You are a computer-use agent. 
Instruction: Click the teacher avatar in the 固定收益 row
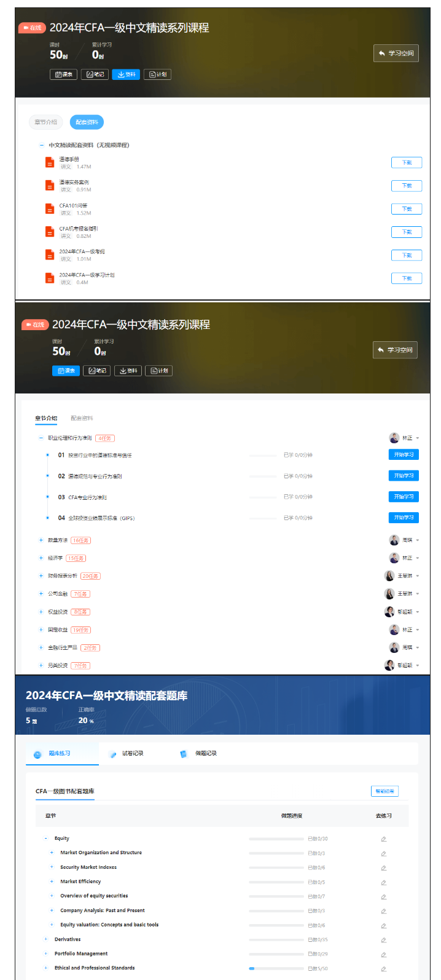click(394, 630)
